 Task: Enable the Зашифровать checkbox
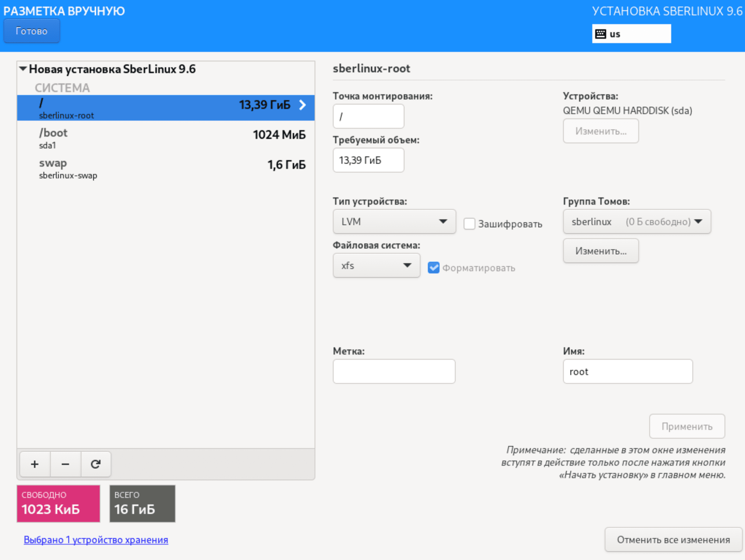[x=470, y=223]
